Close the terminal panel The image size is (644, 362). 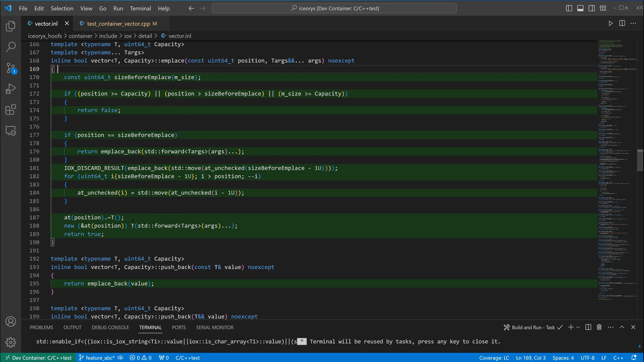click(633, 327)
